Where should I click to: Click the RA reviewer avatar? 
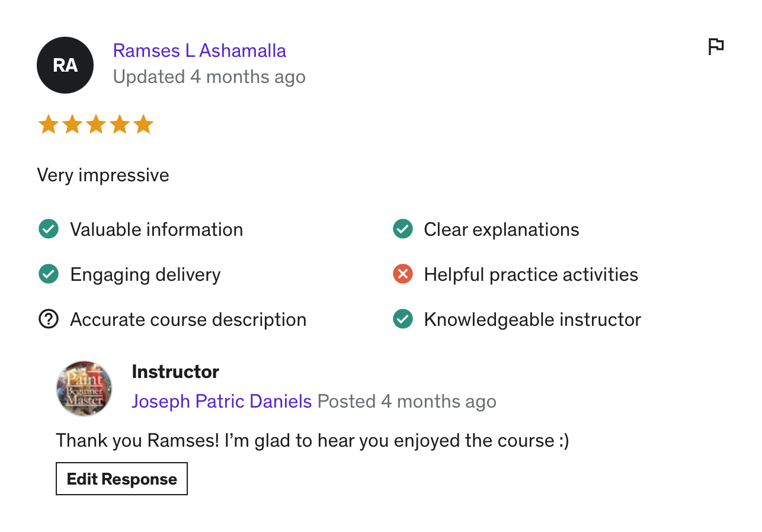tap(65, 65)
